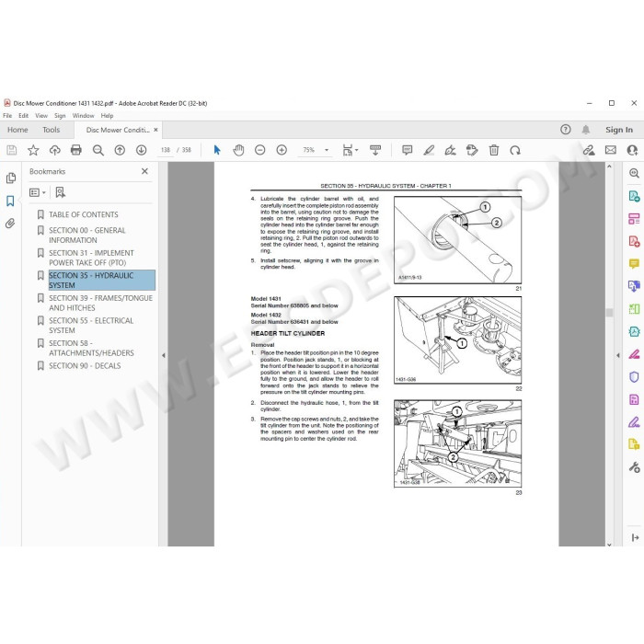Collapse the left navigation pane arrow
The width and height of the screenshot is (644, 644).
coord(164,356)
